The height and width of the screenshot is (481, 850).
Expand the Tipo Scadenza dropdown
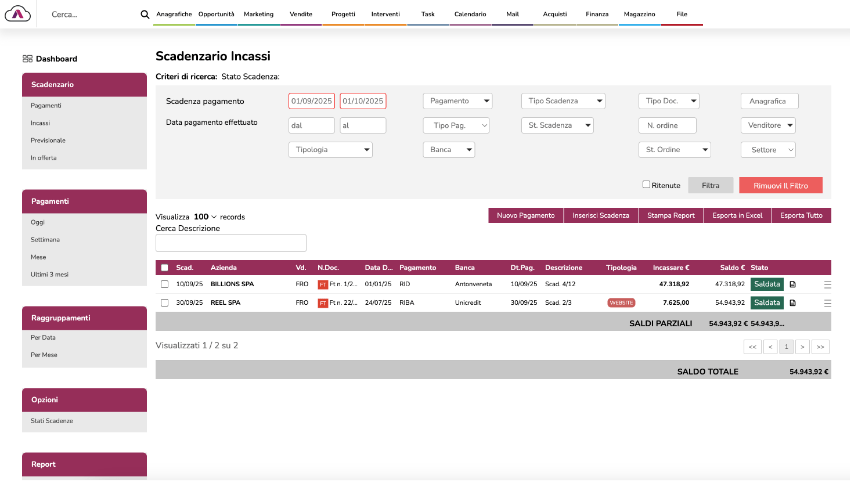(564, 101)
